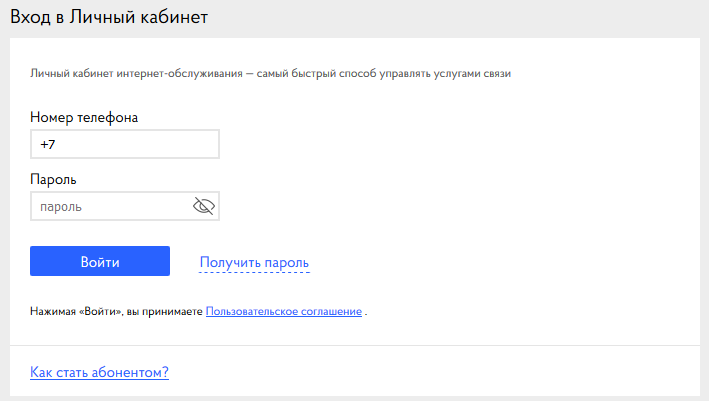
Task: Open the Пользовательское соглашение link
Action: pyautogui.click(x=284, y=311)
